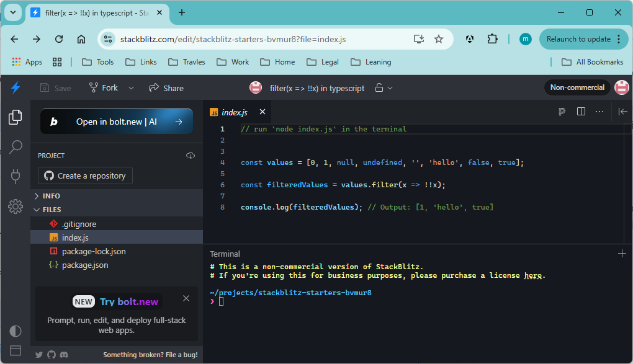
Task: Open the Settings gear in the sidebar
Action: click(x=16, y=206)
